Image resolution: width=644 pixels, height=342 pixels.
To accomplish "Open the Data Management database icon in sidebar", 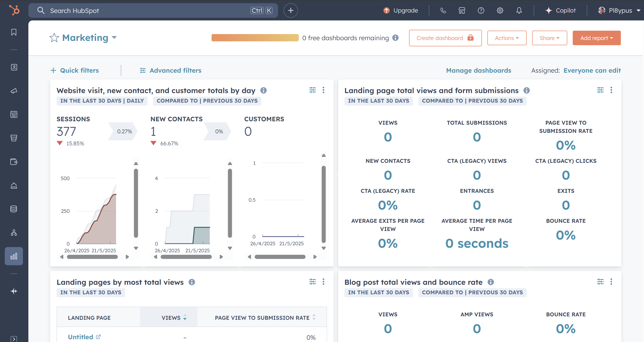I will (x=14, y=209).
